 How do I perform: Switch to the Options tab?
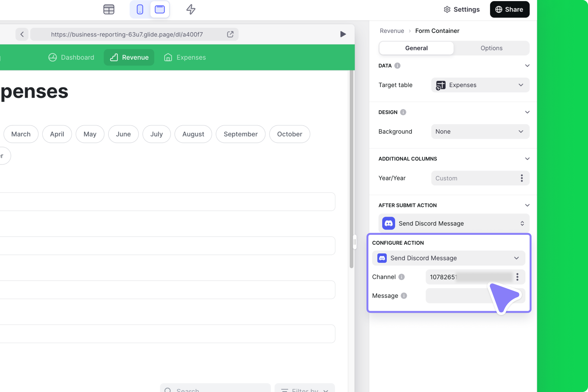(491, 48)
